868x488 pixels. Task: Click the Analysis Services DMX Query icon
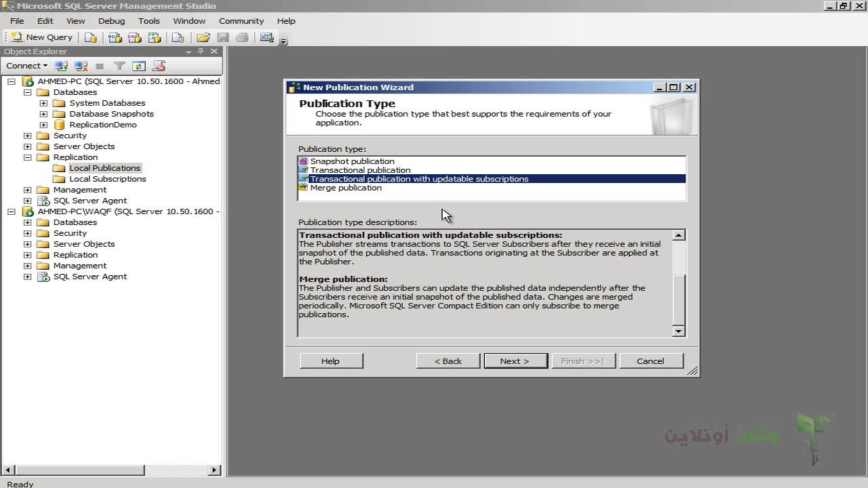click(135, 37)
